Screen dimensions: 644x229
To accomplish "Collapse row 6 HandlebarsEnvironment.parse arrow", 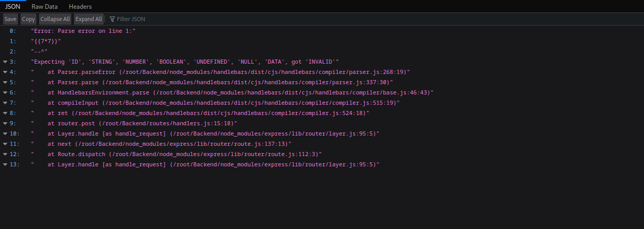I will tap(5, 92).
